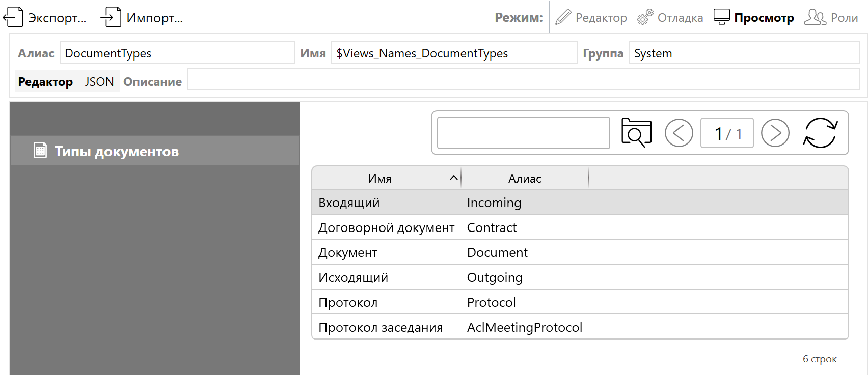Switch to Редактор mode with pencil icon
Screen dimensions: 868x375
563,17
